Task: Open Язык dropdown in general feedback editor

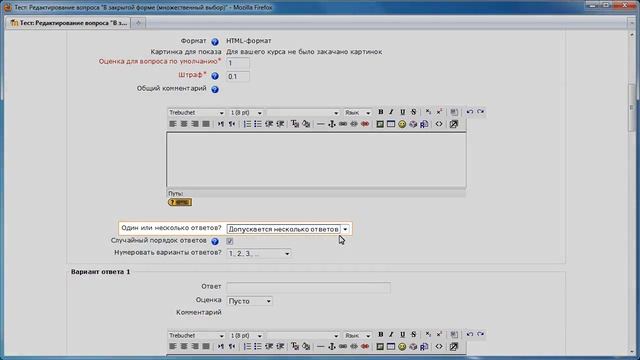Action: pos(357,112)
